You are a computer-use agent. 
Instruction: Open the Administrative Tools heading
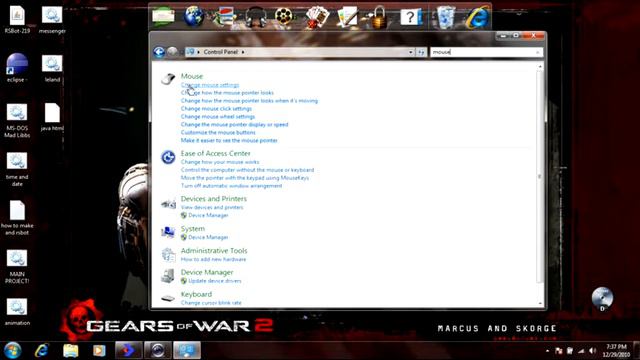coord(214,251)
